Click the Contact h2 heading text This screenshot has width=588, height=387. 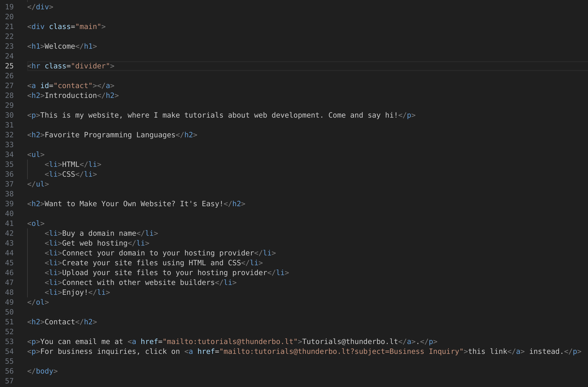pos(60,322)
